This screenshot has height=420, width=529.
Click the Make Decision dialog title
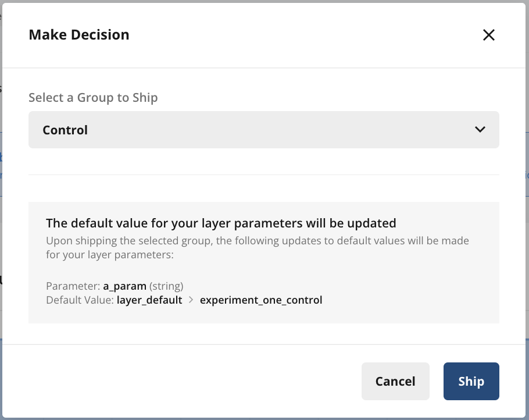(78, 34)
